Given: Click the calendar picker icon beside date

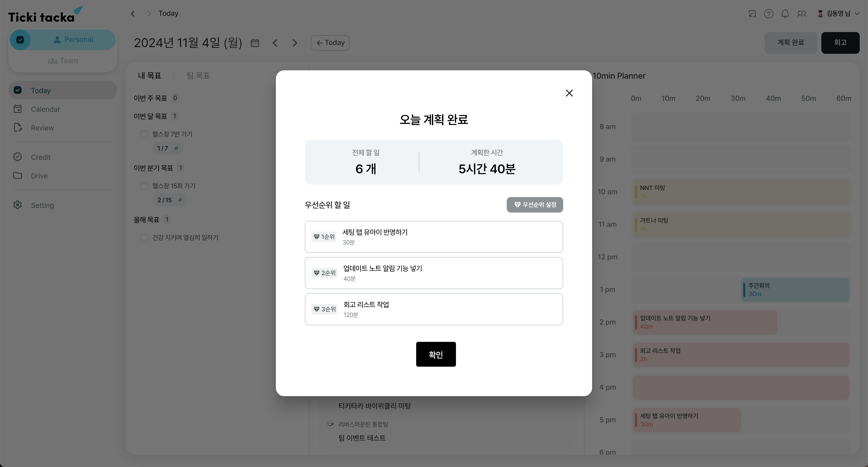Looking at the screenshot, I should (255, 43).
